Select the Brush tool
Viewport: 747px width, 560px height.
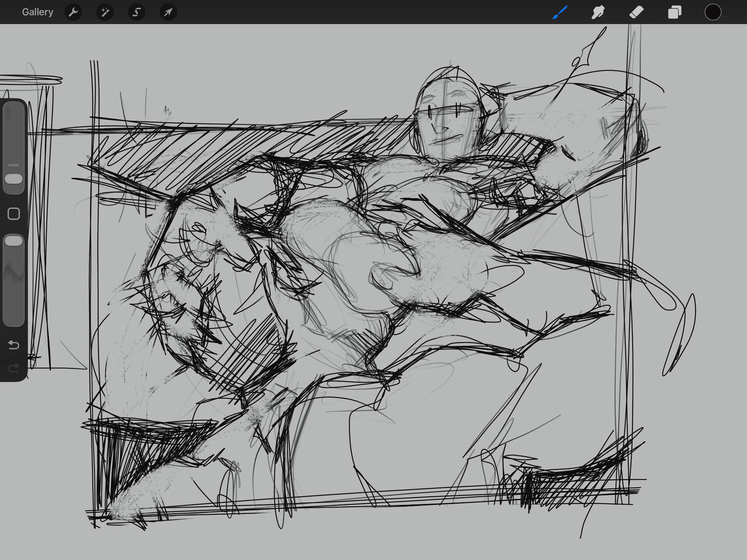coord(560,12)
